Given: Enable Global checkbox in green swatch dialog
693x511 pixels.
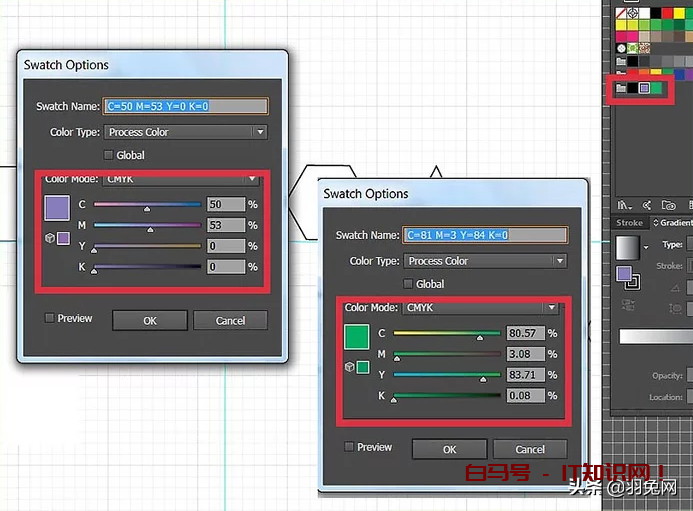Looking at the screenshot, I should pyautogui.click(x=408, y=284).
